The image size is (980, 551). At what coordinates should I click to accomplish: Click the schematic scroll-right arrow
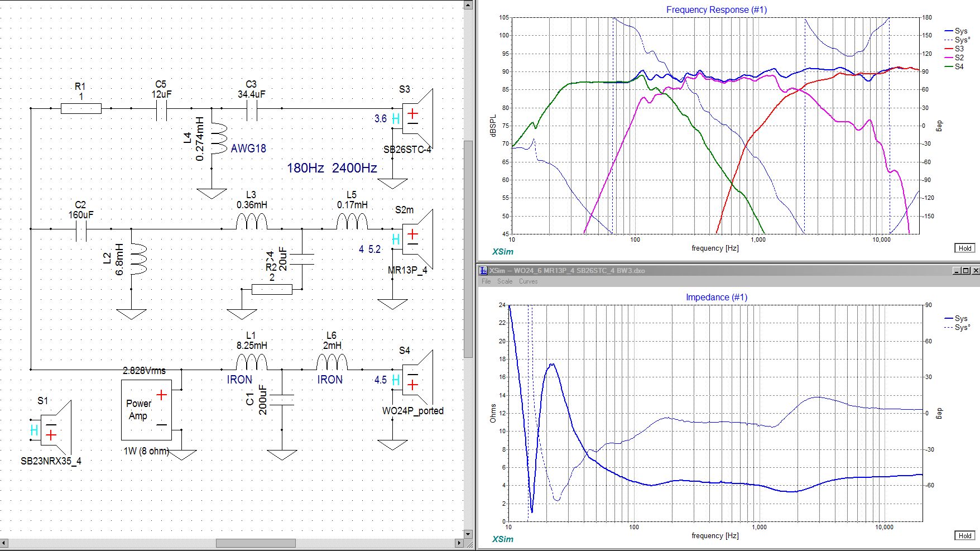click(x=459, y=543)
